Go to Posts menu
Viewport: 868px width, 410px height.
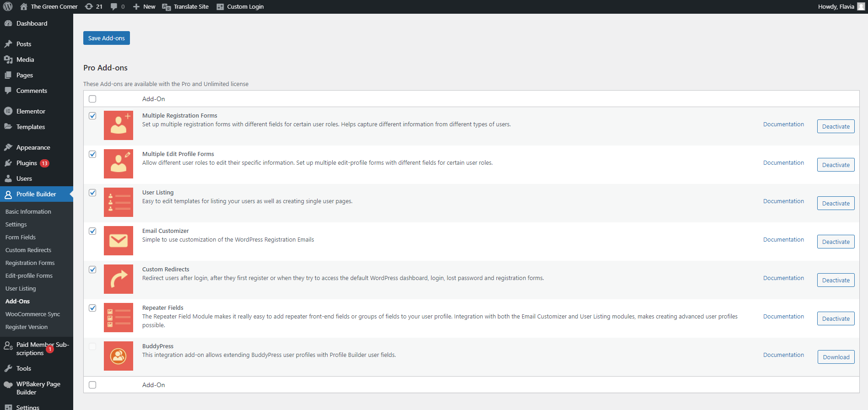pos(37,44)
